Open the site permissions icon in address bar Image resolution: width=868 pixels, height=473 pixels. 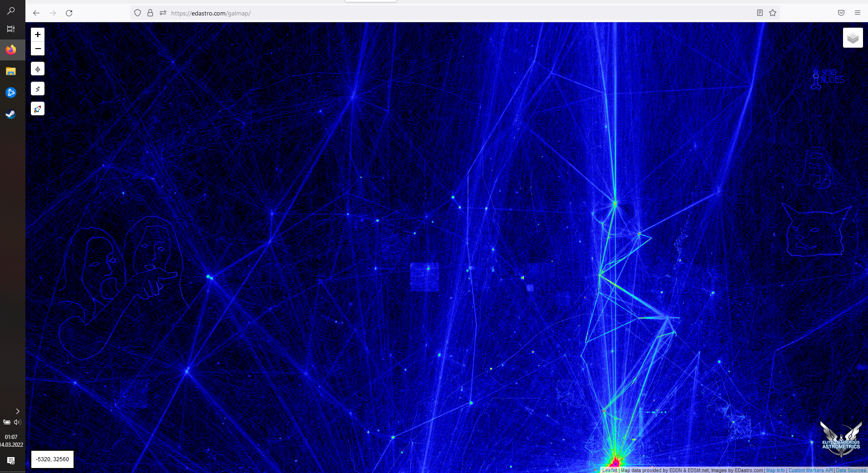click(x=163, y=13)
